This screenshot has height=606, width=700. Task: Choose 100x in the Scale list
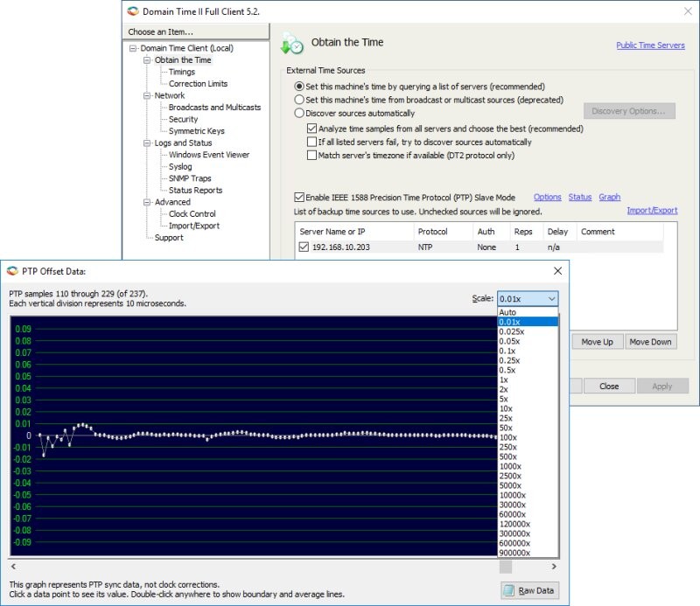507,437
